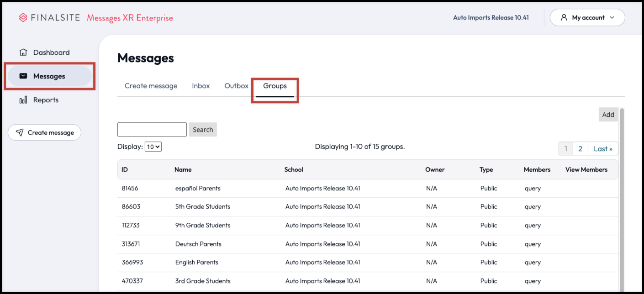Click the Messages envelope icon in sidebar

pos(23,76)
